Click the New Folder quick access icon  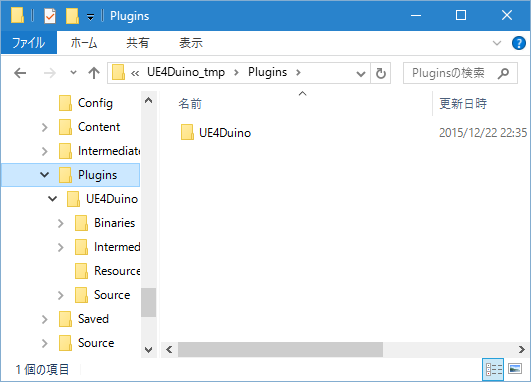click(x=72, y=16)
